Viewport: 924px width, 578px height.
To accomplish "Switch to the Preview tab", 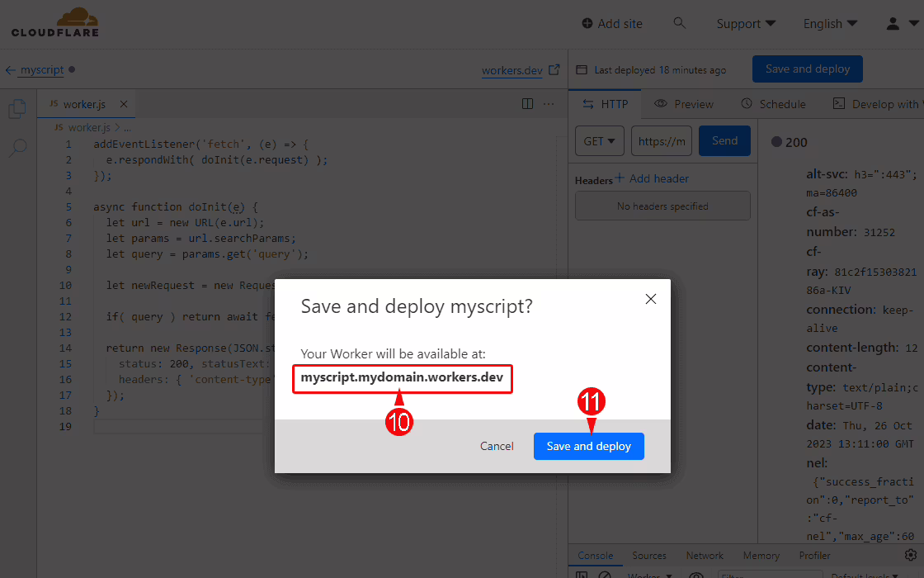I will [684, 104].
